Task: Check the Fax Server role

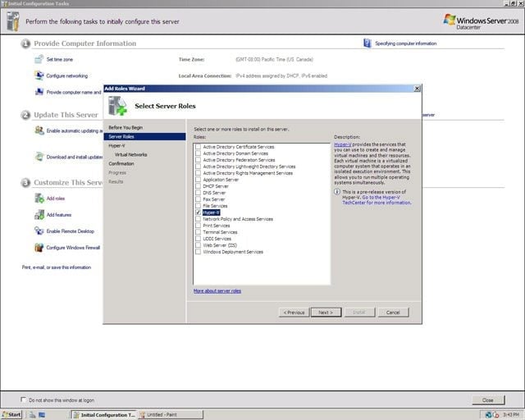Action: coord(199,199)
